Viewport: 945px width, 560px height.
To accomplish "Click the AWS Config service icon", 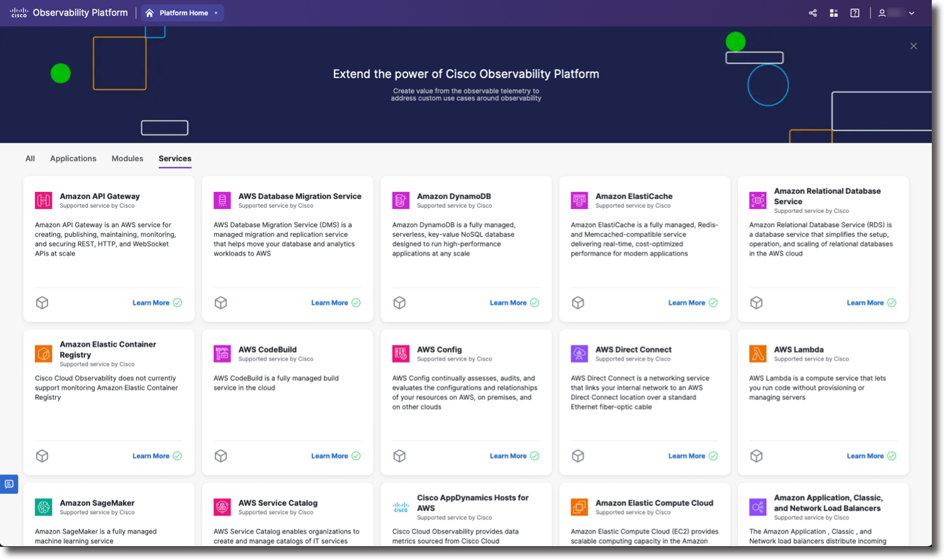I will click(x=401, y=354).
